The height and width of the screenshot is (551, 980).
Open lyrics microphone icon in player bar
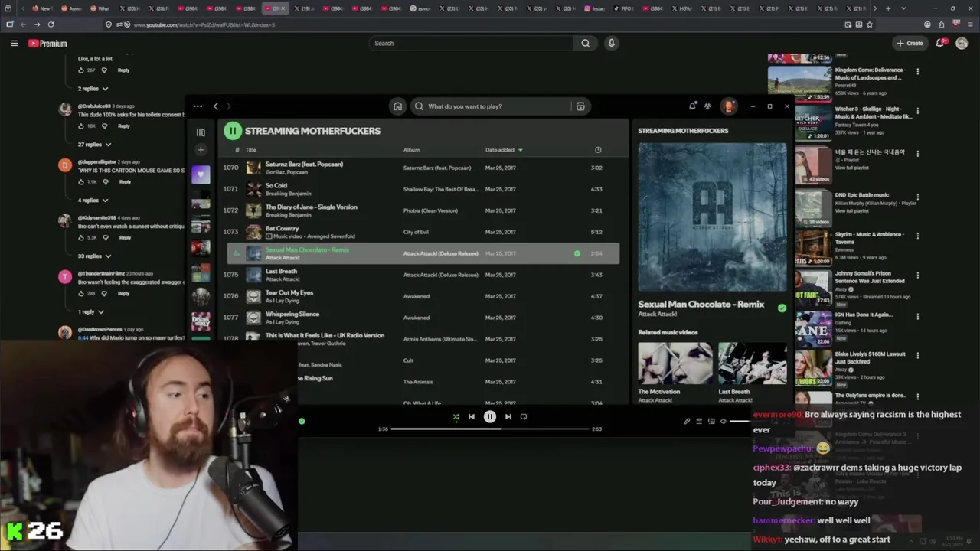click(x=687, y=421)
